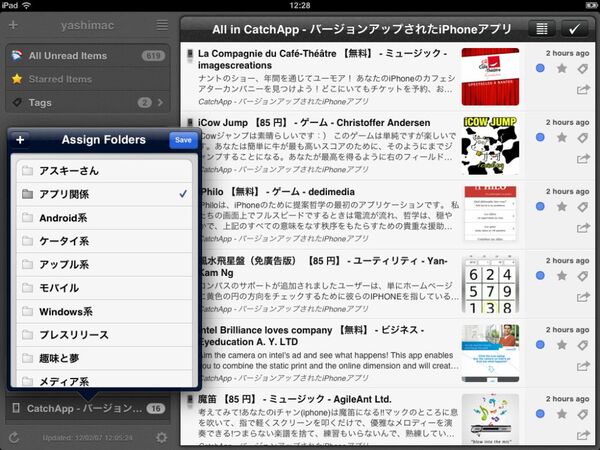This screenshot has height=450, width=600.
Task: Tag the iCow Jump article
Action: point(582,137)
